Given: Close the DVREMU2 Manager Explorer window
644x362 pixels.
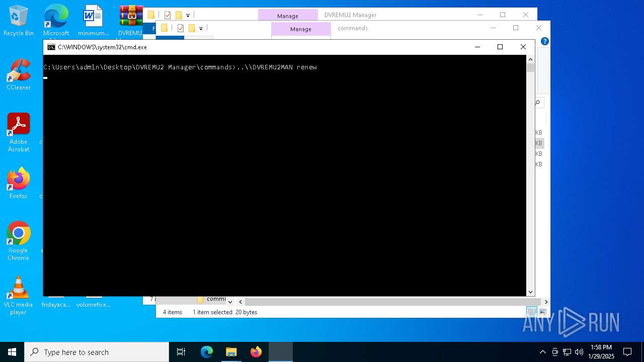Looking at the screenshot, I should pos(526,15).
